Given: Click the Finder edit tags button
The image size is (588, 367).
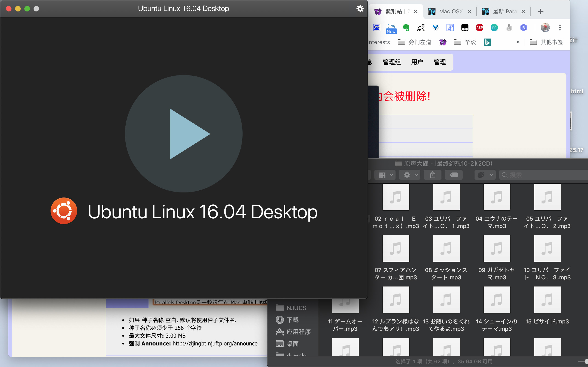Looking at the screenshot, I should pos(453,175).
